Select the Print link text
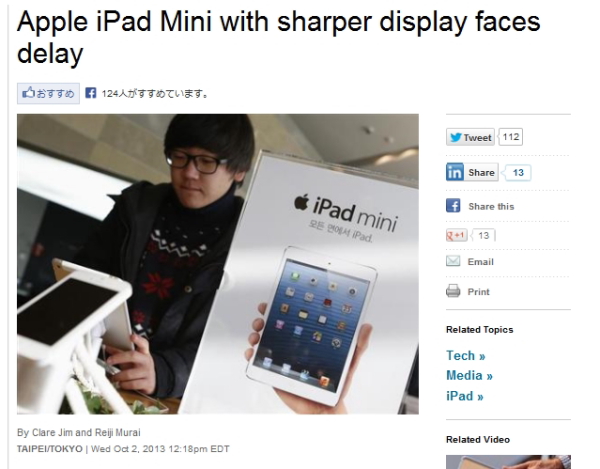 point(478,292)
